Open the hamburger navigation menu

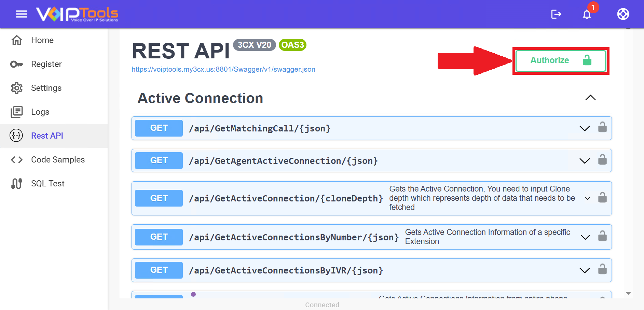22,14
